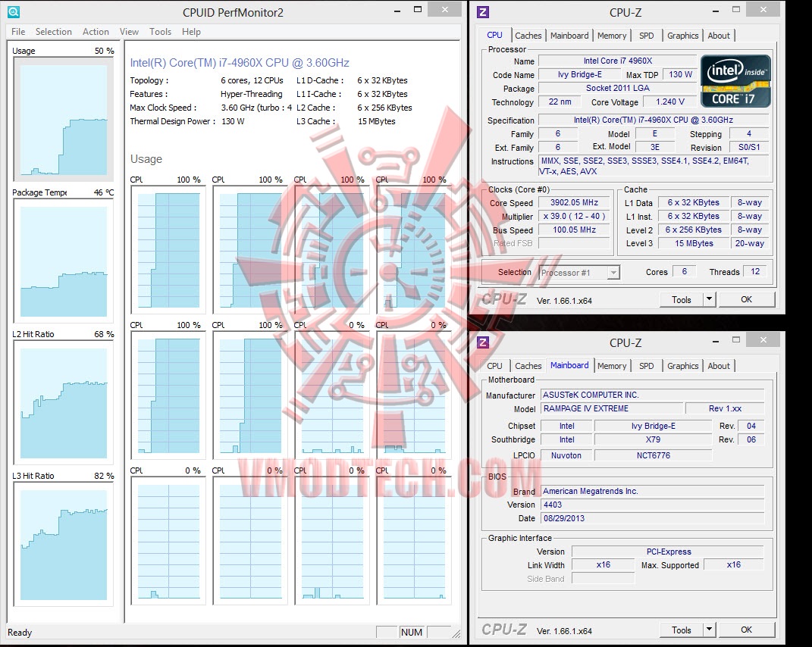Switch to About tab in bottom CPU-Z

[719, 366]
